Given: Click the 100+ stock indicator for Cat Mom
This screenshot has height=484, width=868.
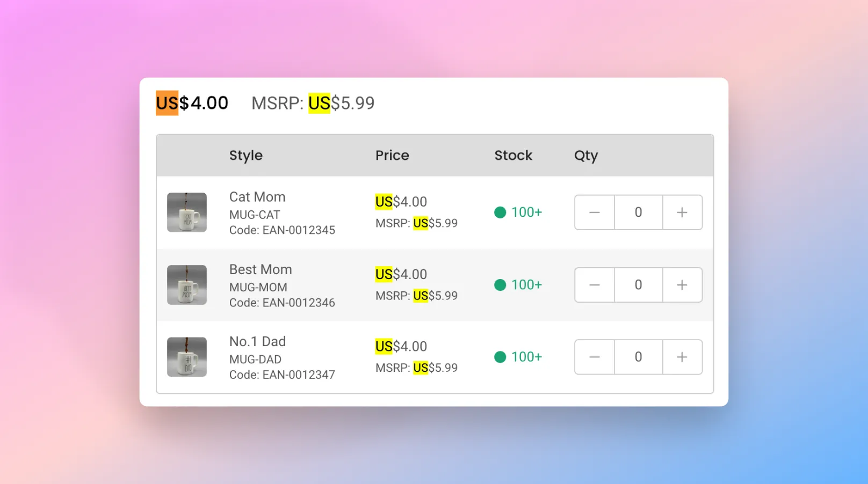Looking at the screenshot, I should coord(518,212).
